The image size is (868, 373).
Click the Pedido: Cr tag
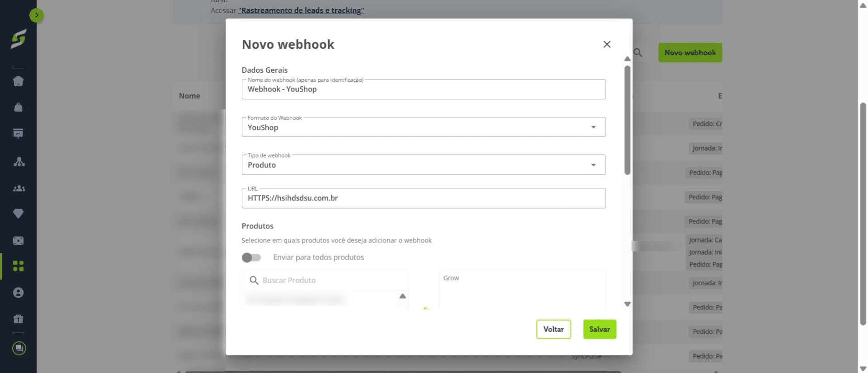point(707,124)
